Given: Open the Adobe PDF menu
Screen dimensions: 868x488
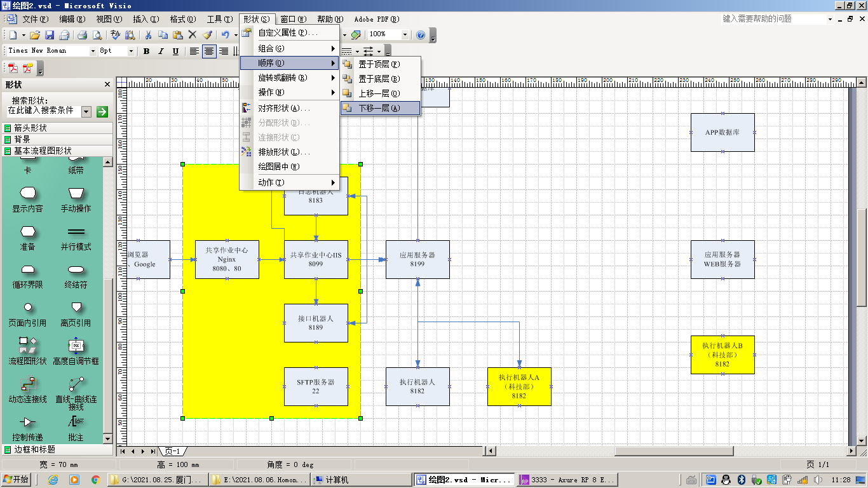Looking at the screenshot, I should [377, 19].
